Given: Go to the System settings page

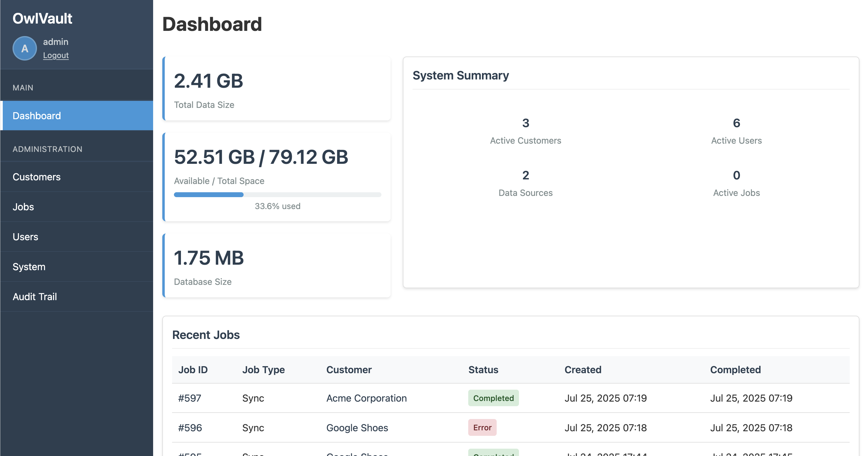Looking at the screenshot, I should point(29,266).
